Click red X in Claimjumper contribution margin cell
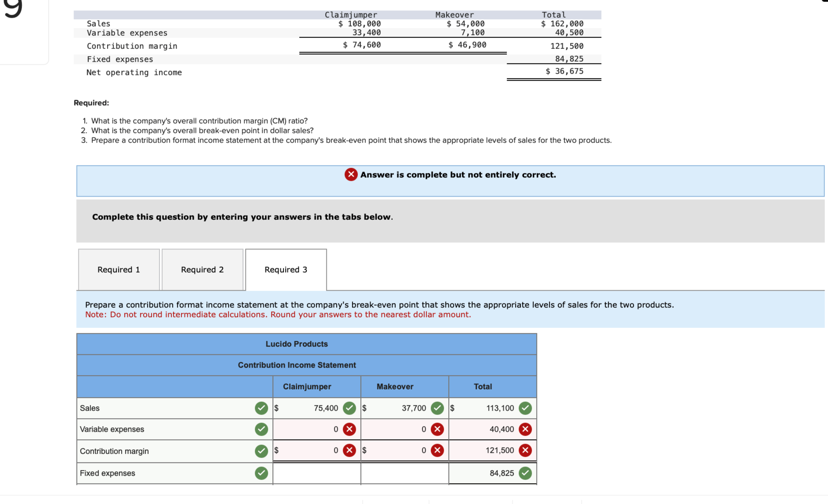The height and width of the screenshot is (504, 828). point(350,450)
